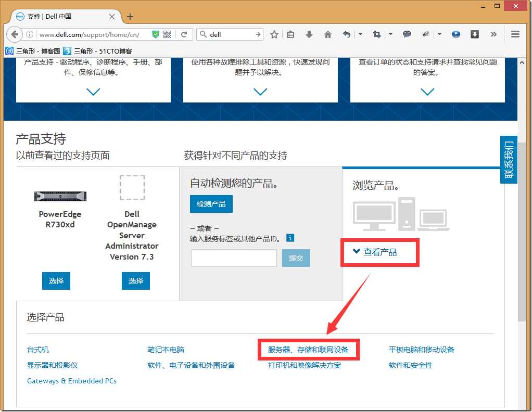Click the PowerEdge R730xd server thumbnail
The height and width of the screenshot is (412, 532).
pos(60,196)
